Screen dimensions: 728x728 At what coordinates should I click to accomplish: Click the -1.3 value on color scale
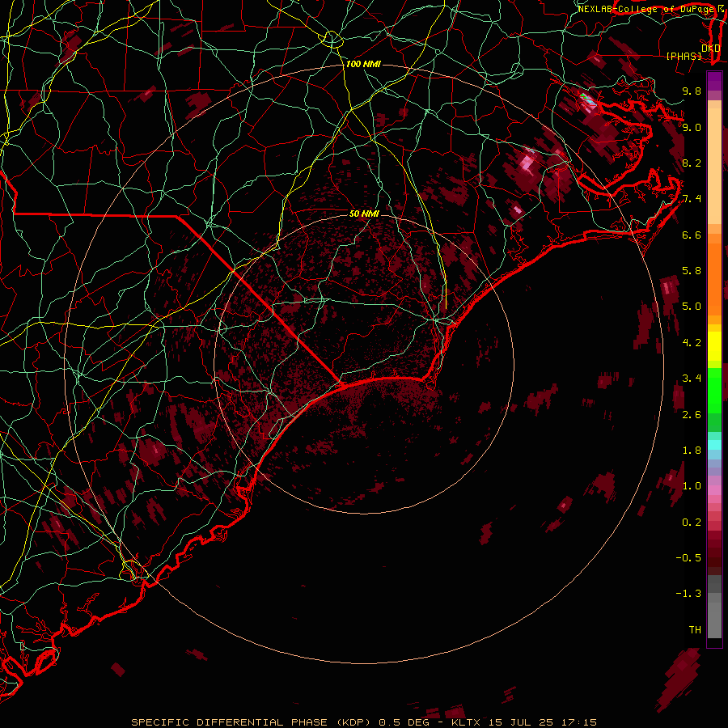(x=688, y=594)
